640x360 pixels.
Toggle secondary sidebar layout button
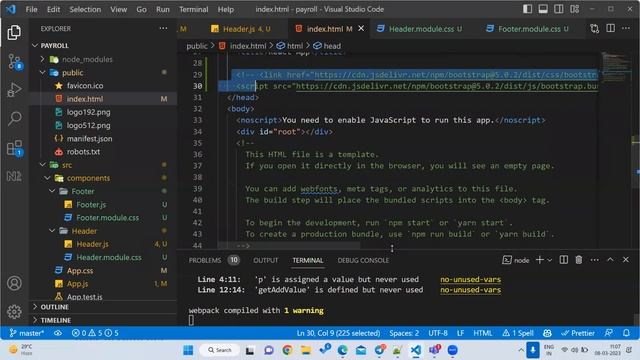(559, 9)
